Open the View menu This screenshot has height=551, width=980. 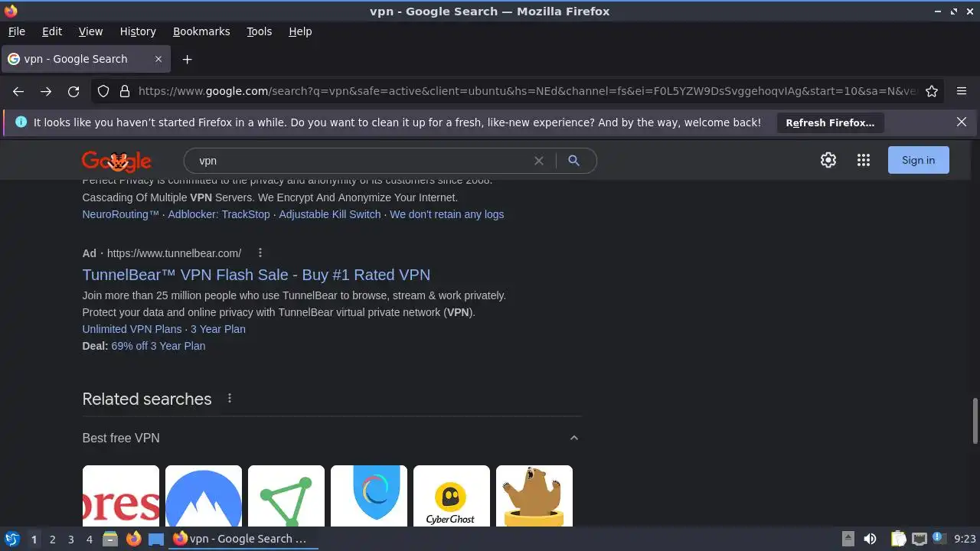(90, 31)
